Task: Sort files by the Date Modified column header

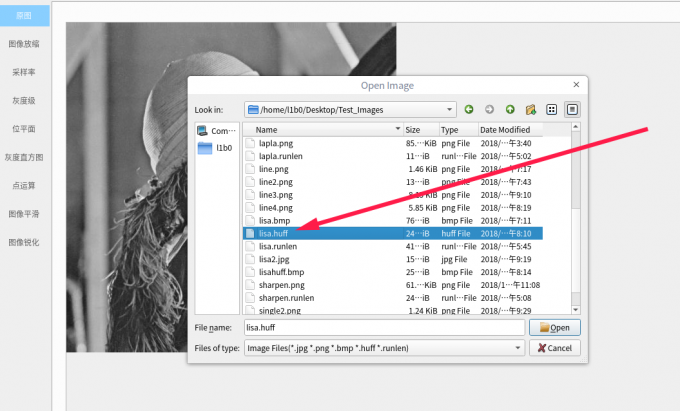Action: (x=510, y=130)
